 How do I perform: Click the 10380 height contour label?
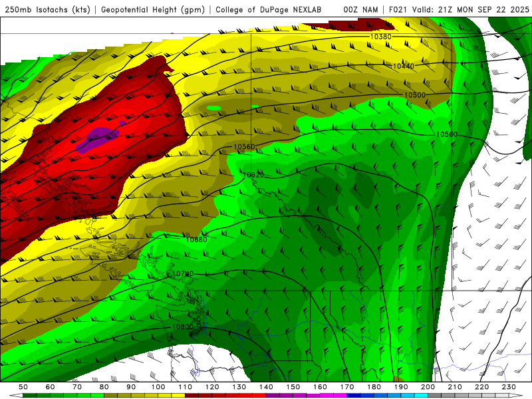[380, 37]
